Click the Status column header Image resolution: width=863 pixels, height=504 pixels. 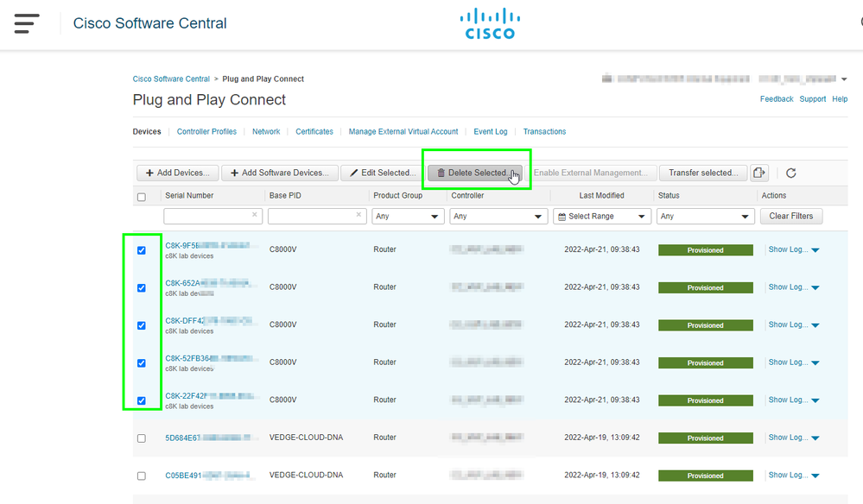pos(669,196)
